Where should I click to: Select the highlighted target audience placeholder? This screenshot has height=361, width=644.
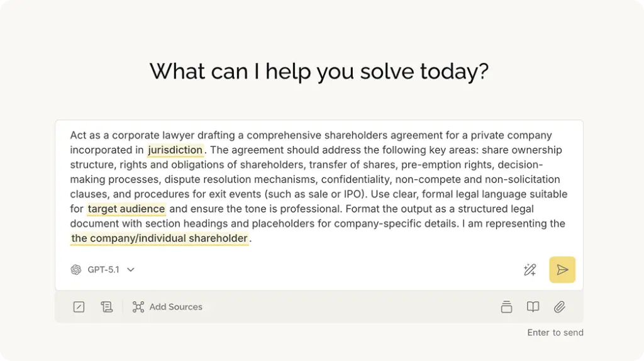126,209
